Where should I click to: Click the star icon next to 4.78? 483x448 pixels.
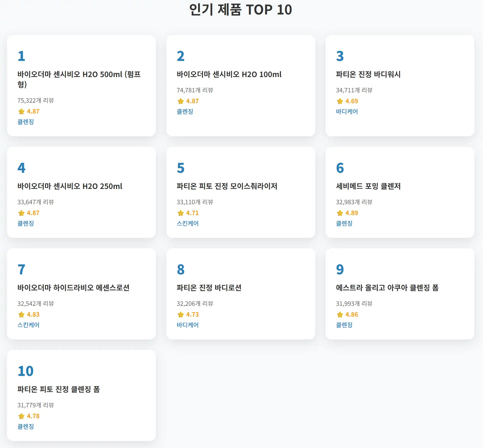[x=21, y=416]
